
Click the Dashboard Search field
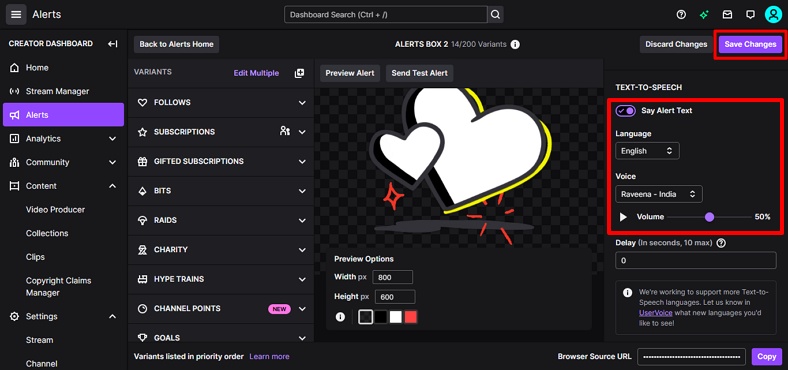tap(386, 15)
